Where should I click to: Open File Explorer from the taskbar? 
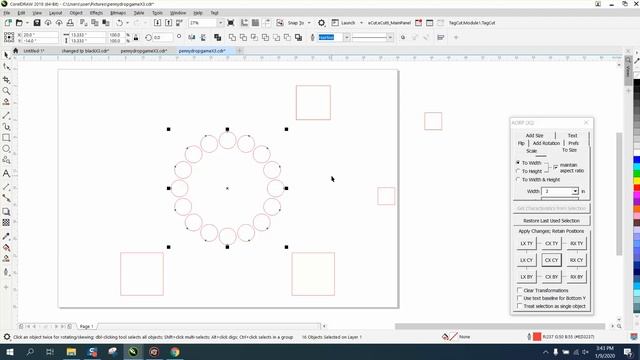(x=71, y=351)
